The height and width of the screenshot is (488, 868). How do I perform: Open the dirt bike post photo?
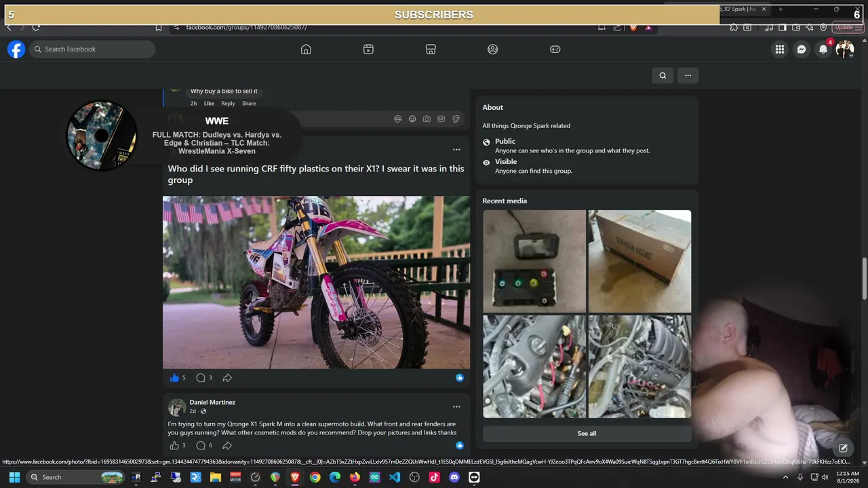point(316,282)
